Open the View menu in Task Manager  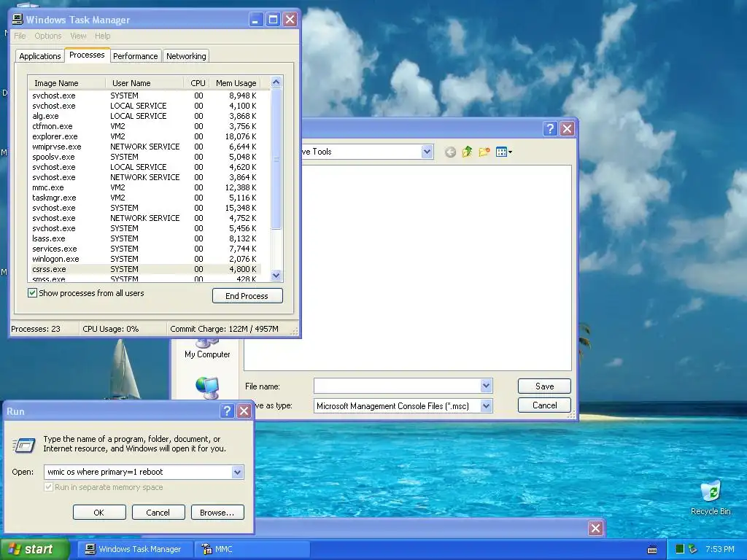pyautogui.click(x=78, y=36)
